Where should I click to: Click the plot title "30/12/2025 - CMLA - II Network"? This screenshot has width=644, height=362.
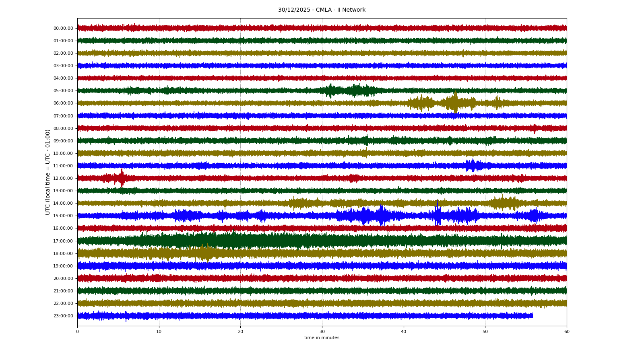pyautogui.click(x=322, y=10)
